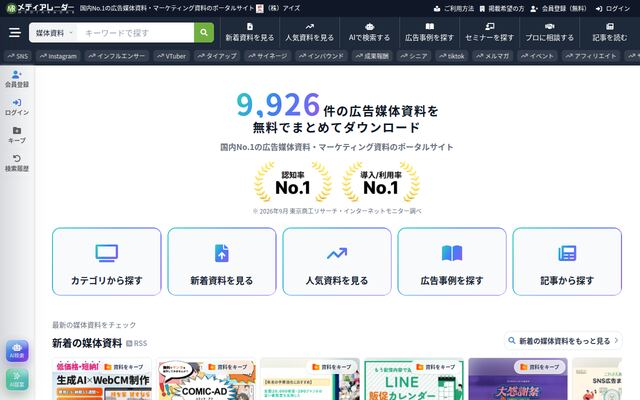
Task: Open sidebar 検索履歴 history icon
Action: pyautogui.click(x=17, y=163)
